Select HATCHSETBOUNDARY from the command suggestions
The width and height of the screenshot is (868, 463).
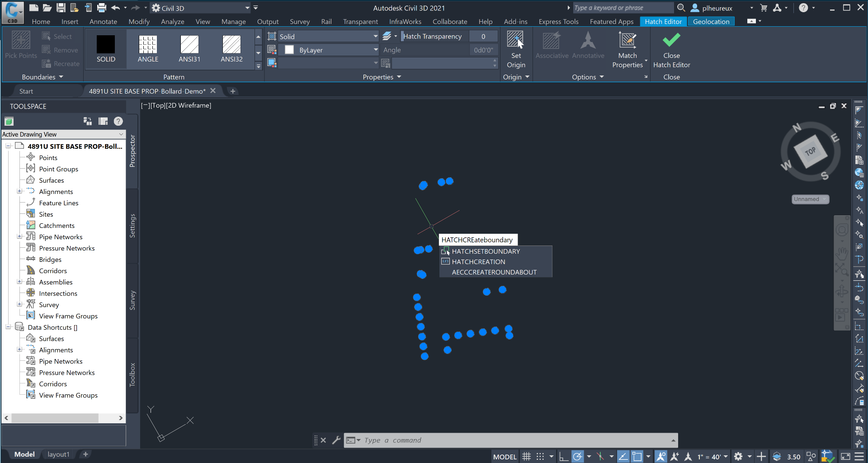coord(495,251)
